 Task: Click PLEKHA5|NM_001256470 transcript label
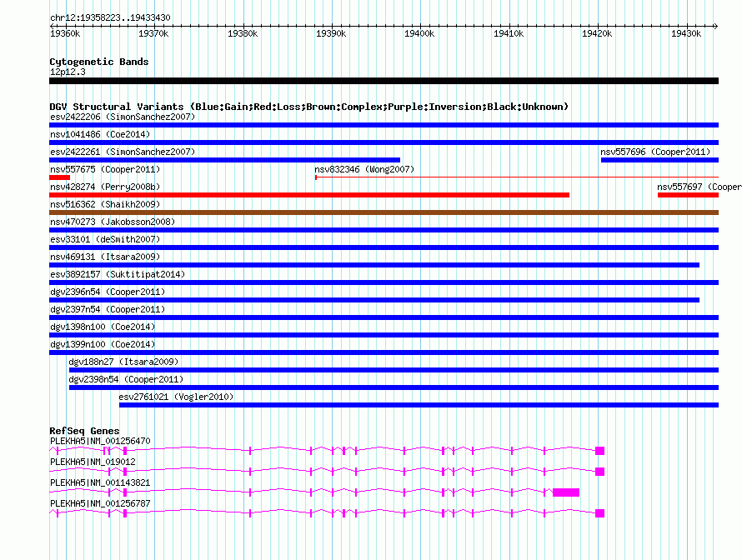tap(100, 441)
